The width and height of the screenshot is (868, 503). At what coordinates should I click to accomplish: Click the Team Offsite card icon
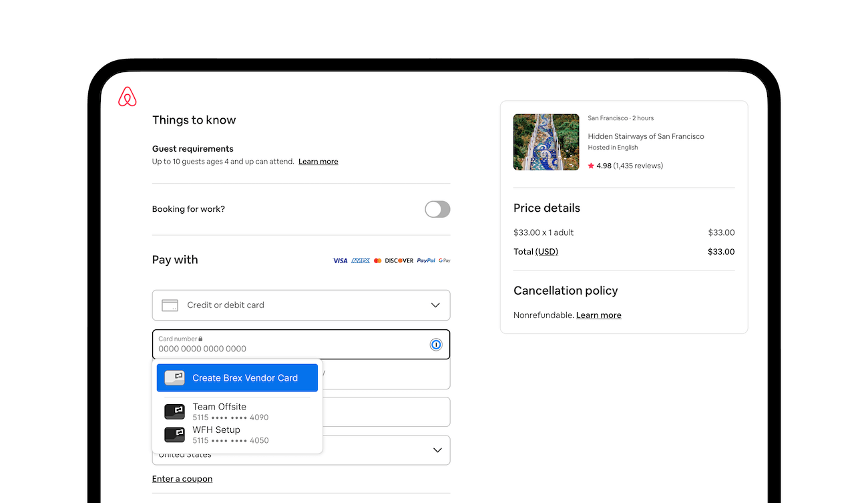[175, 411]
